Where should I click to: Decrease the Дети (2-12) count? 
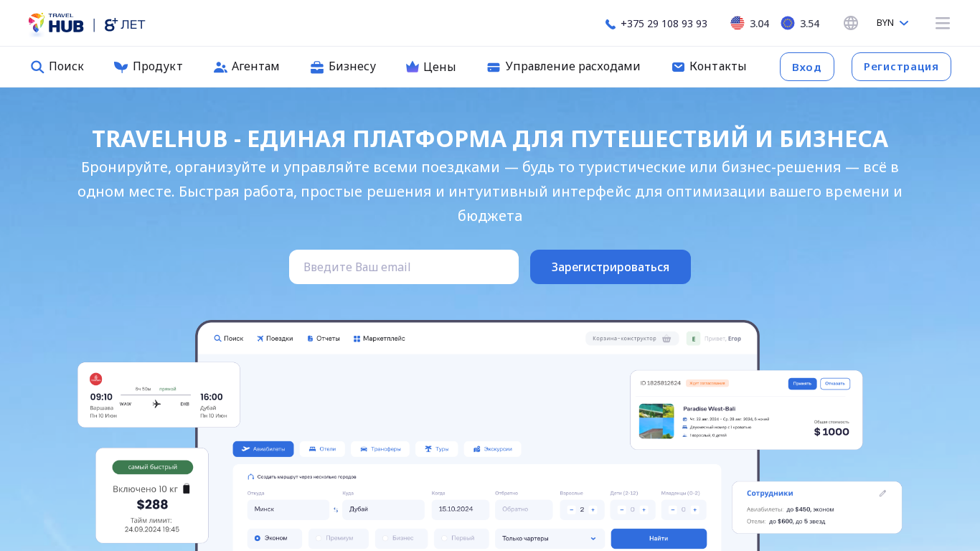pyautogui.click(x=621, y=510)
